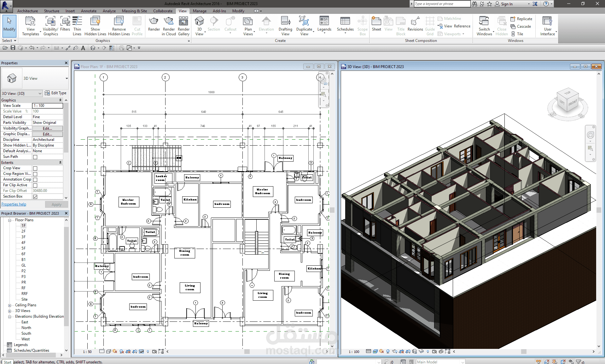
Task: Click the Duplicate View tool
Action: click(304, 26)
